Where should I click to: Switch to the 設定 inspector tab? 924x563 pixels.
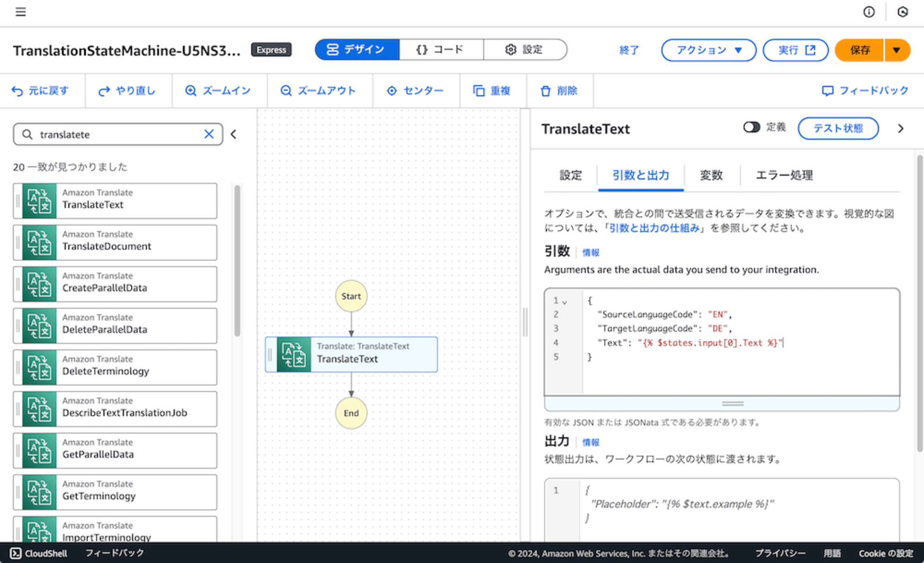(571, 176)
